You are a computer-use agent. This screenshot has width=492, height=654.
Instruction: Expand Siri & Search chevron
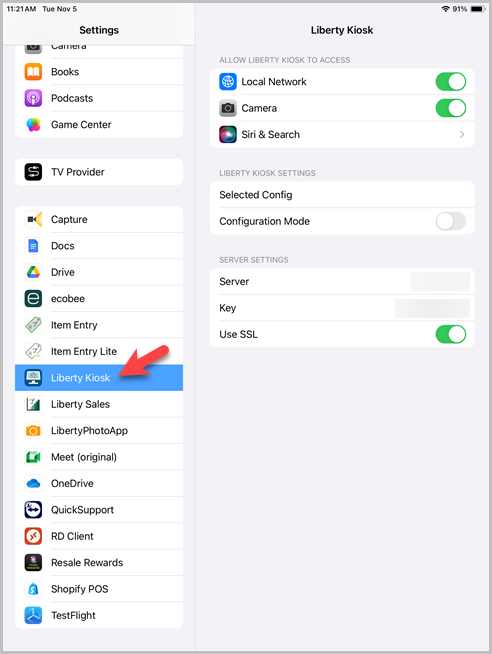462,134
